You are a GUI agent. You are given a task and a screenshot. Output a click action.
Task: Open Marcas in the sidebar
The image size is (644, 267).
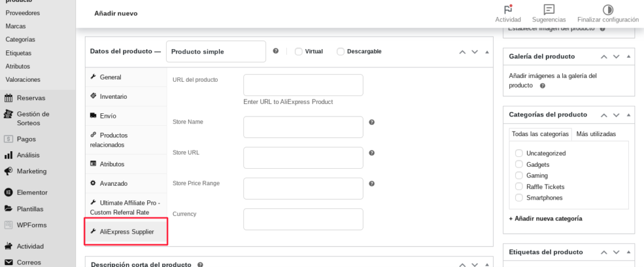16,26
